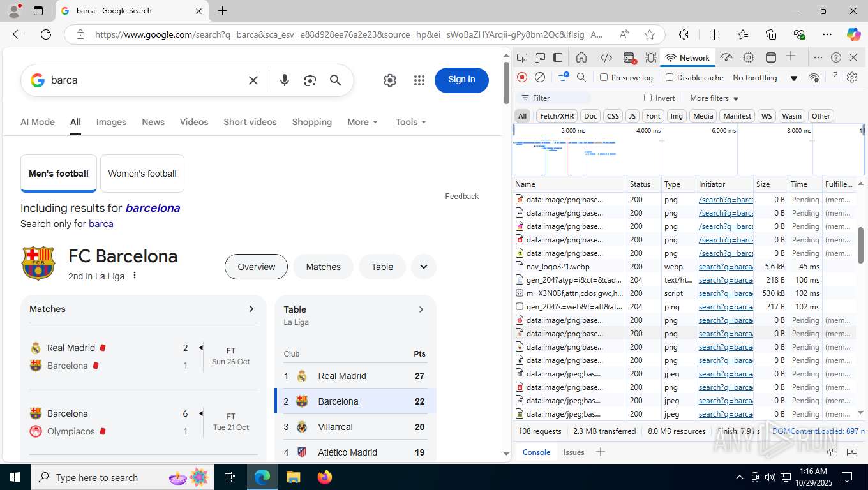Click the network Filter input field
This screenshot has height=490, width=868.
click(x=553, y=98)
